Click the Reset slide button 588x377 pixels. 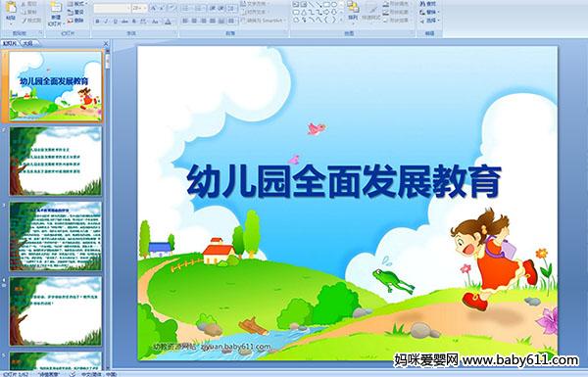tap(76, 12)
